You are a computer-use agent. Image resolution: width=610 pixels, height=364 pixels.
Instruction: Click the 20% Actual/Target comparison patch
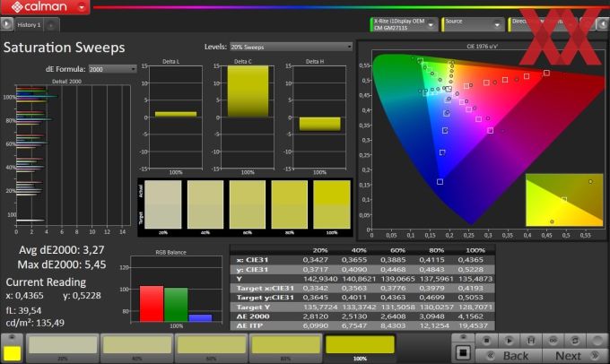(x=163, y=204)
